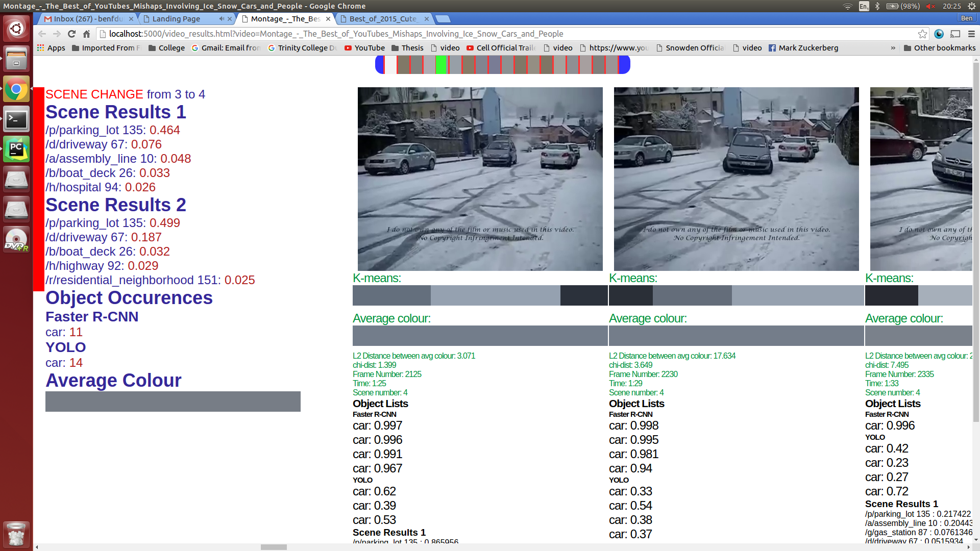The width and height of the screenshot is (980, 551).
Task: Expand hidden bookmarks chevron
Action: tap(893, 48)
